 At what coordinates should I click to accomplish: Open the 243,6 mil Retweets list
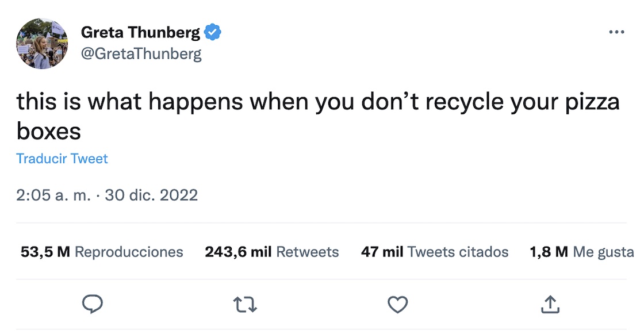click(271, 252)
